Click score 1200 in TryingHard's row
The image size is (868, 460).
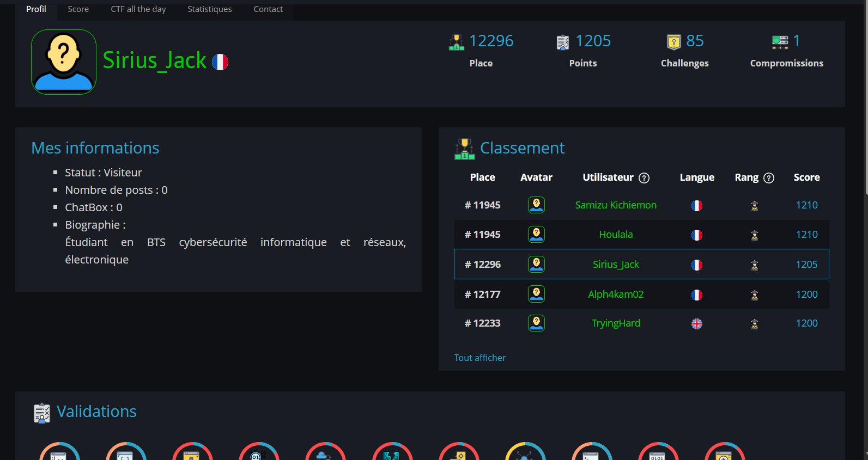click(x=806, y=323)
